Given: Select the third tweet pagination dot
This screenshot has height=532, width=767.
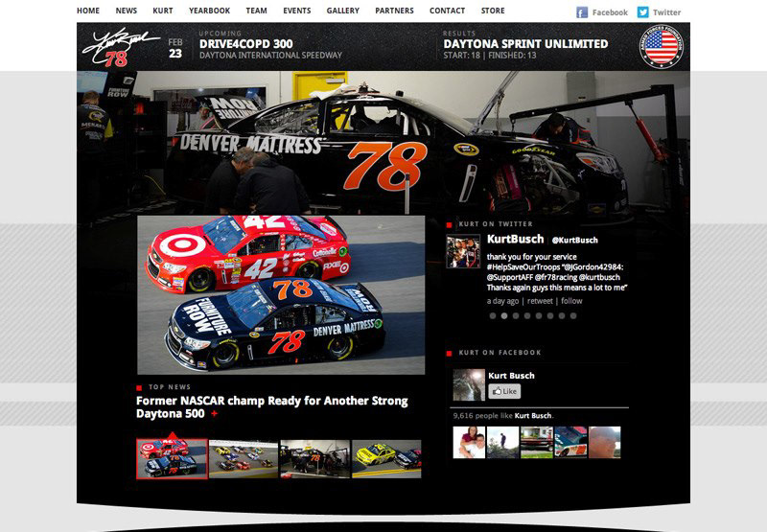Looking at the screenshot, I should point(516,316).
